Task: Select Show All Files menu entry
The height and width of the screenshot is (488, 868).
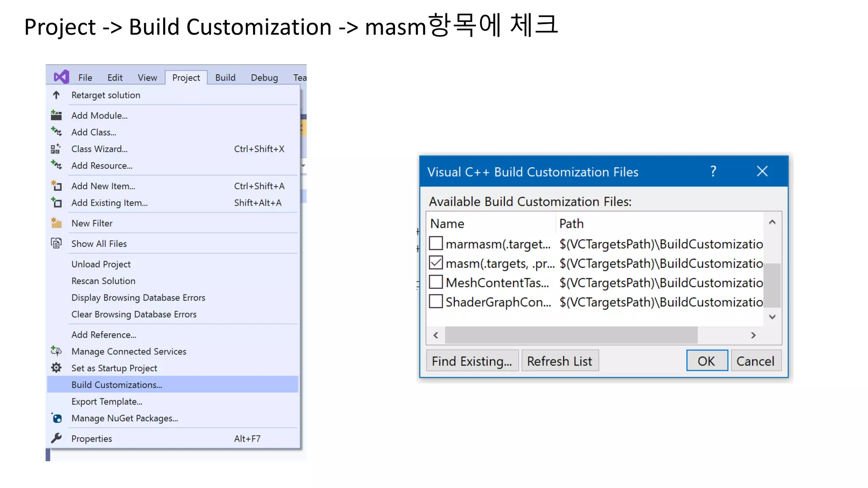Action: coord(172,244)
